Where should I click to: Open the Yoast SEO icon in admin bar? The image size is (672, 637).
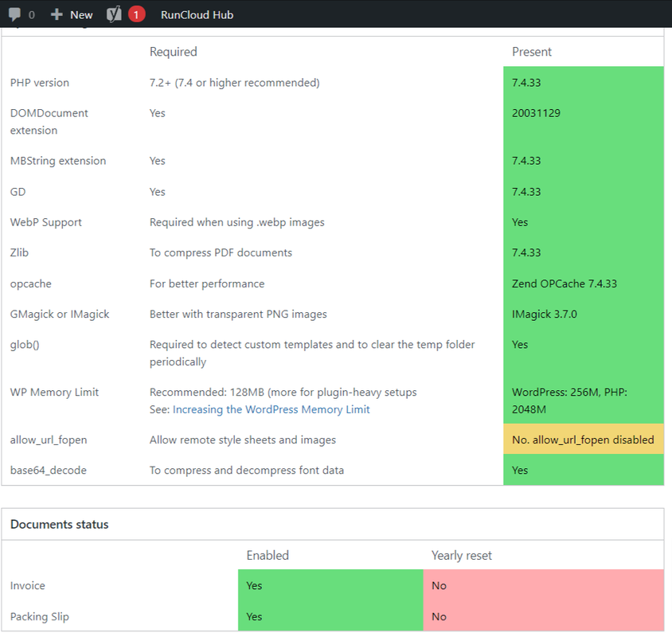click(114, 14)
